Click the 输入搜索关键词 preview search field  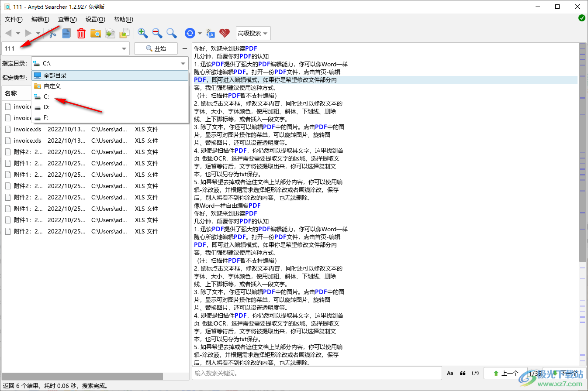click(x=317, y=374)
